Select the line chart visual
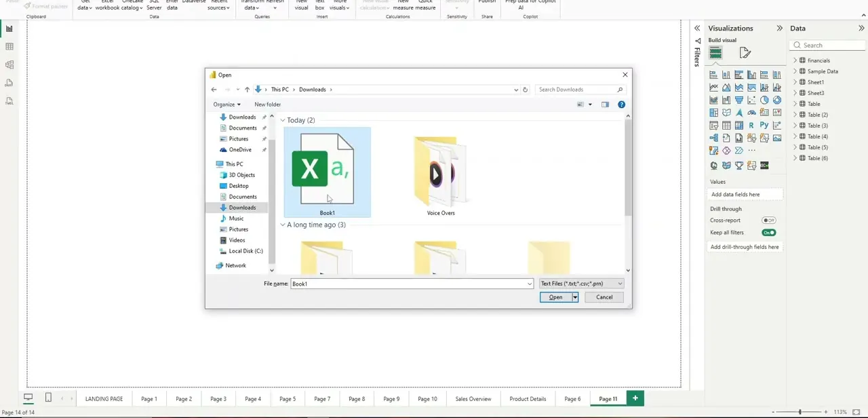 point(713,88)
